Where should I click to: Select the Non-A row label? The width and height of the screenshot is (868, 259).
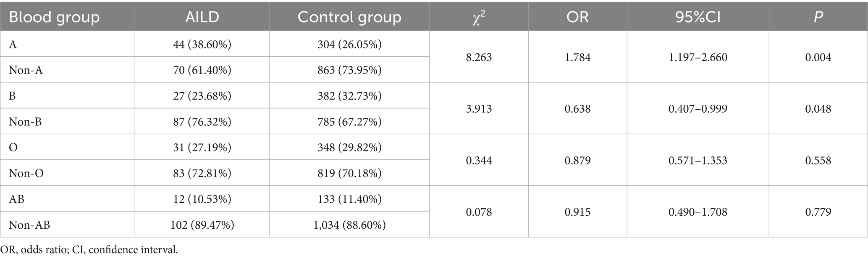coord(26,70)
